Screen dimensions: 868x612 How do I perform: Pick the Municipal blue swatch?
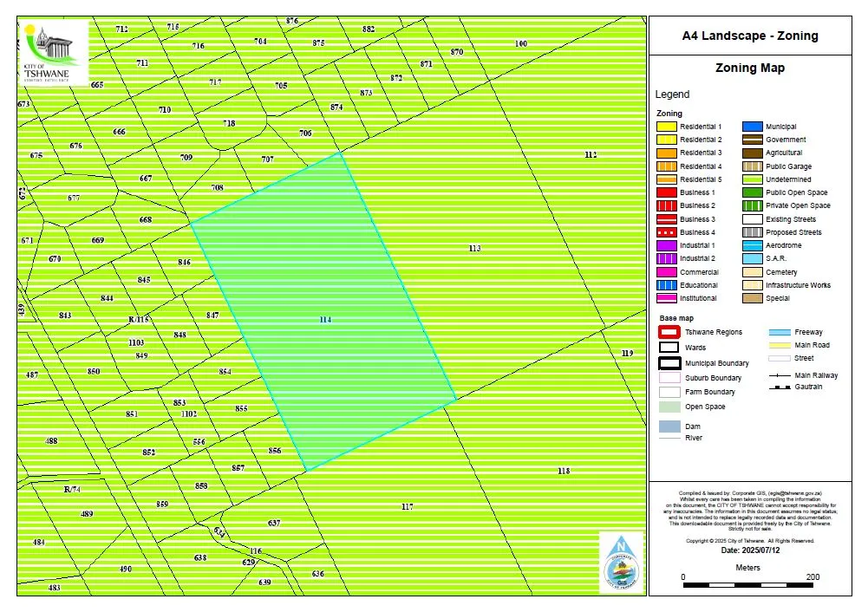coord(753,127)
